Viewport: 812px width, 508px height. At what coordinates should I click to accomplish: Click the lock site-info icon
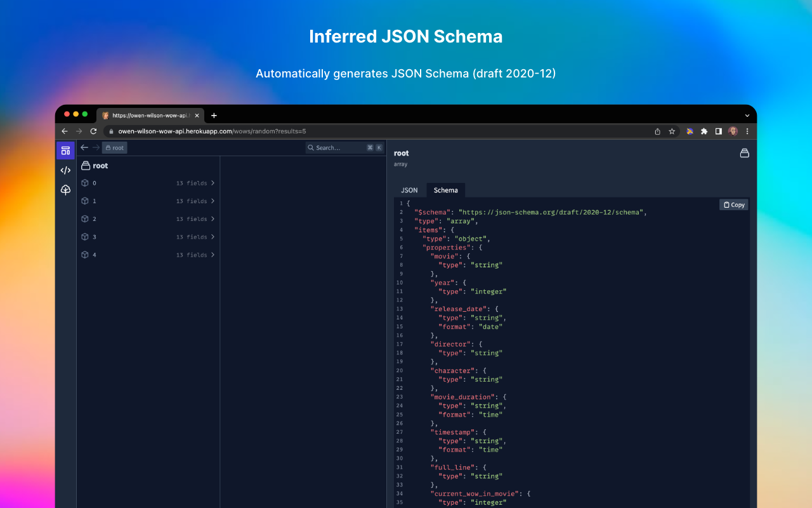(x=111, y=131)
